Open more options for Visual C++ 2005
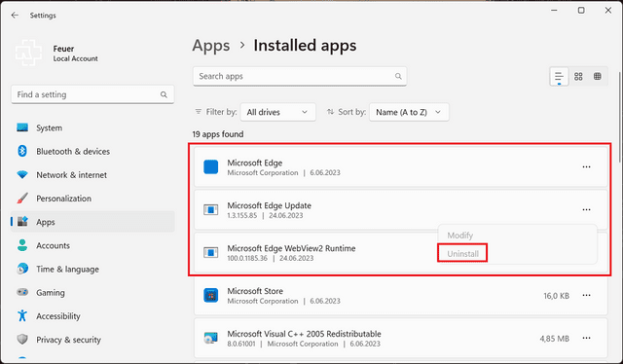The image size is (623, 364). click(x=586, y=338)
